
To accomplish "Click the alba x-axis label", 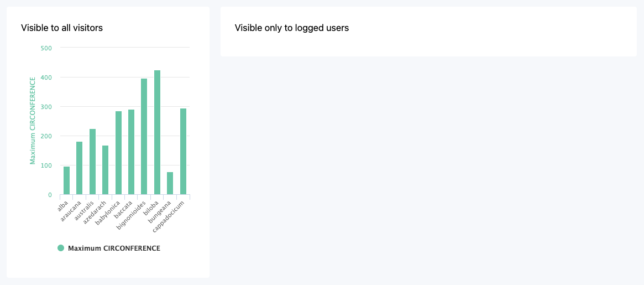I will click(x=62, y=206).
